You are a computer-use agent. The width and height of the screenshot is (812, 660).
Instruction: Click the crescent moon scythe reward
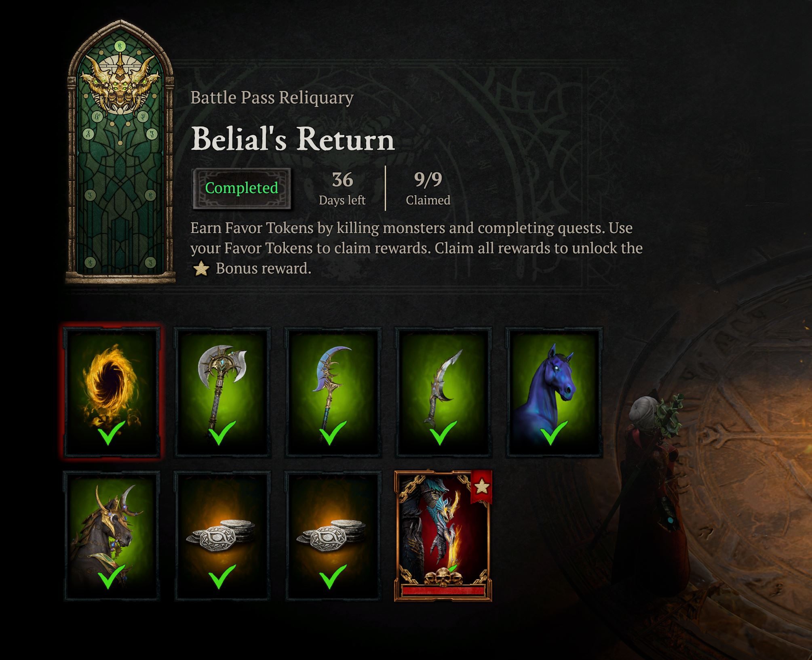point(333,391)
